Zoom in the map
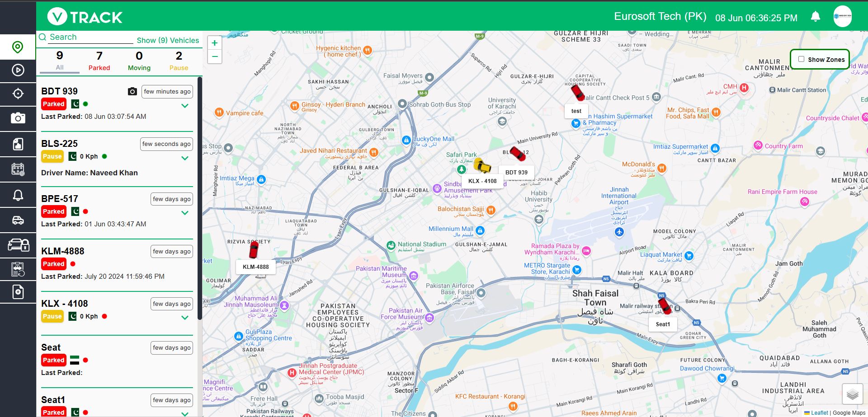 pos(215,43)
